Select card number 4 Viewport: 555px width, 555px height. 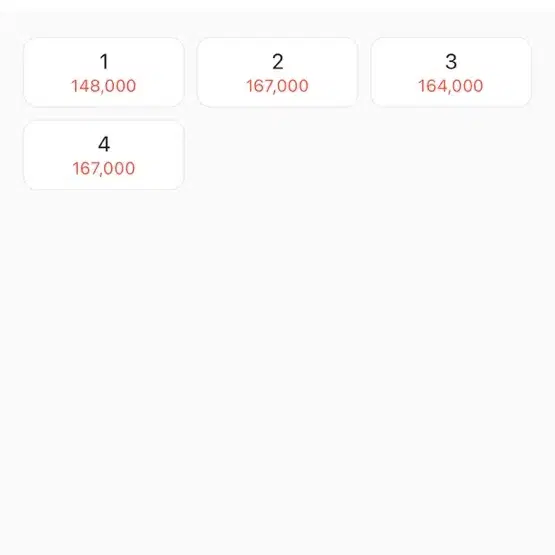[x=104, y=155]
